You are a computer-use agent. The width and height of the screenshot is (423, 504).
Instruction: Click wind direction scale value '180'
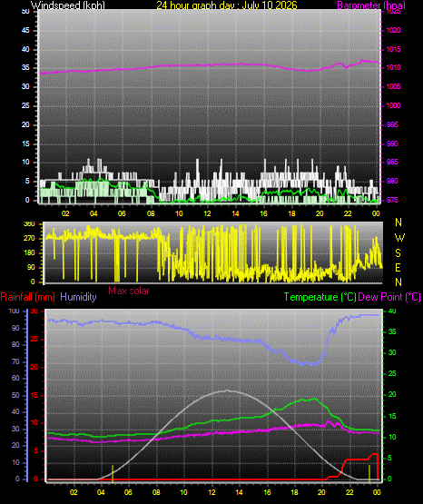[x=29, y=253]
